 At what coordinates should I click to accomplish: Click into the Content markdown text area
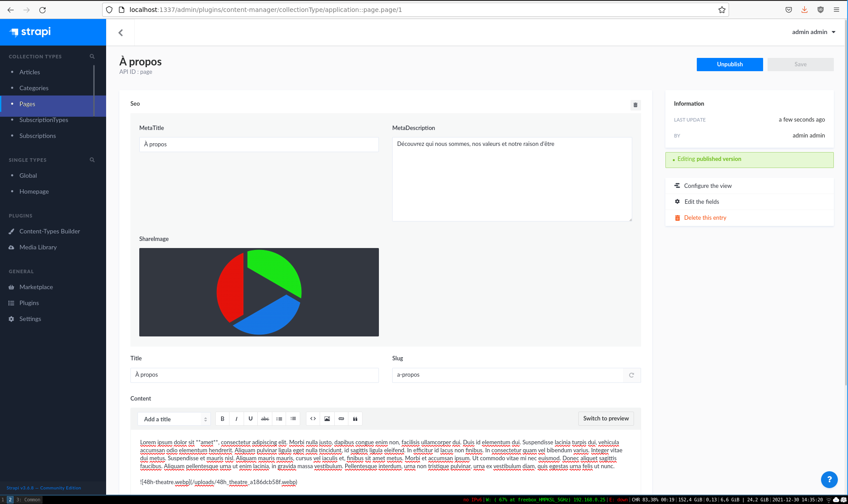pos(386,462)
